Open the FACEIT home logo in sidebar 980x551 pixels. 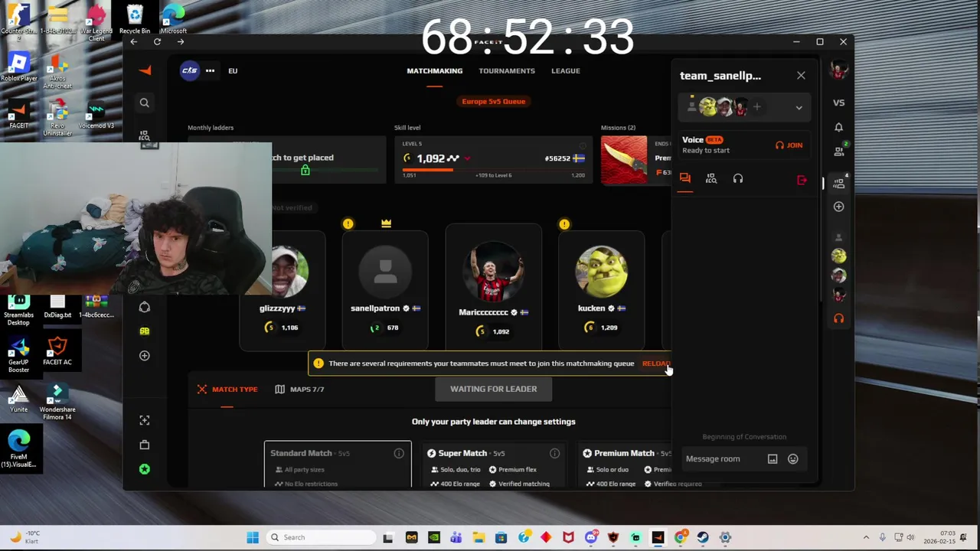coord(145,70)
